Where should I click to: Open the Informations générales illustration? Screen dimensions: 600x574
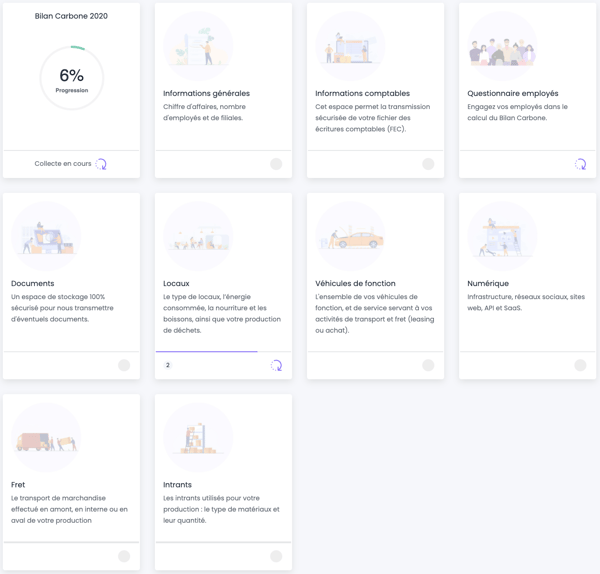(198, 46)
